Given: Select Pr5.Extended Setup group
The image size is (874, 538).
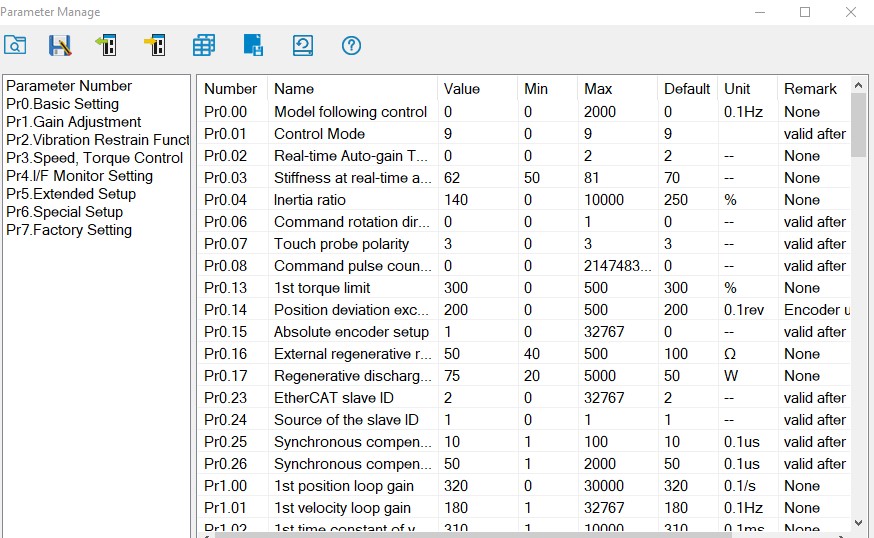Looking at the screenshot, I should click(x=71, y=194).
